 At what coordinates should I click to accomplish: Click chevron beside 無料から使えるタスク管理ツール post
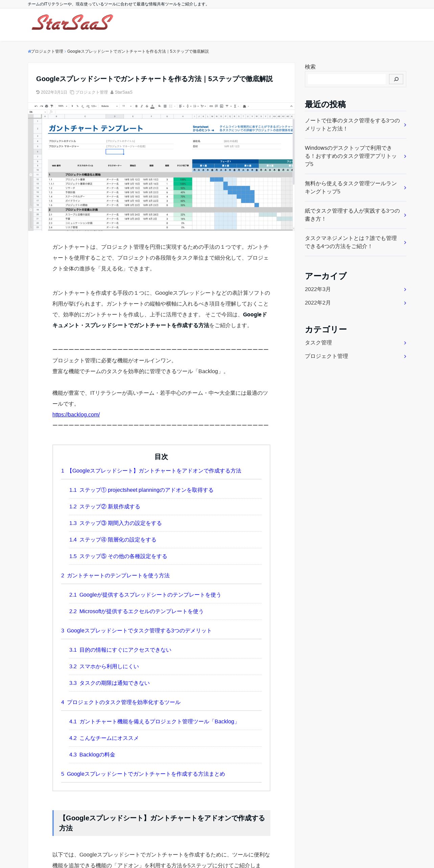coord(405,188)
